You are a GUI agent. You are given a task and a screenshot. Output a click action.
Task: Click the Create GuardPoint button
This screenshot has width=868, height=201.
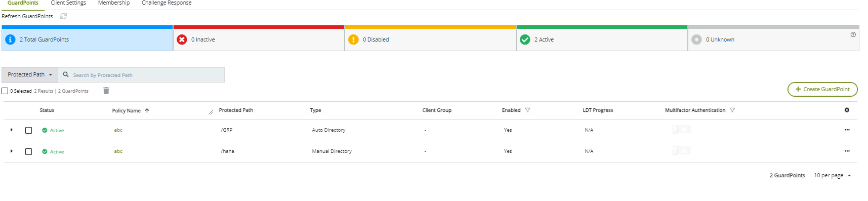pyautogui.click(x=822, y=89)
